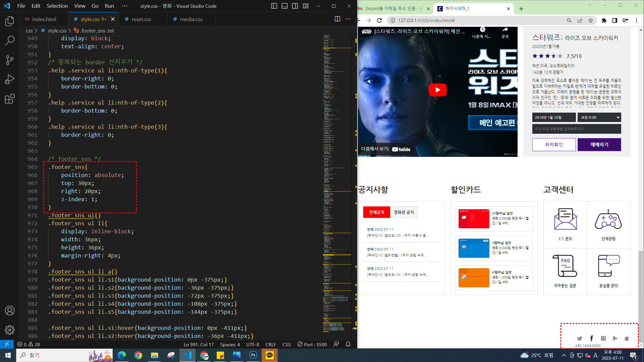Open the Manage gear settings icon
Screen dimensions: 644x362
pyautogui.click(x=10, y=330)
